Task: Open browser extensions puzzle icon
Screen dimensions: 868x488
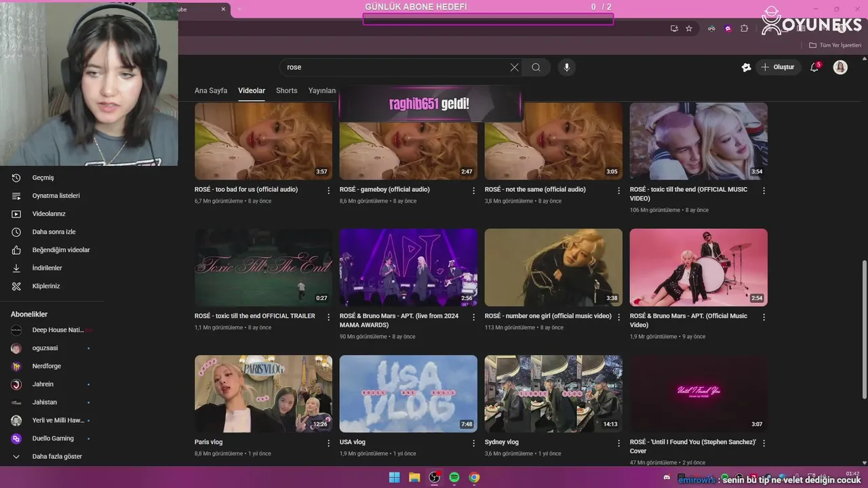Action: pos(744,28)
